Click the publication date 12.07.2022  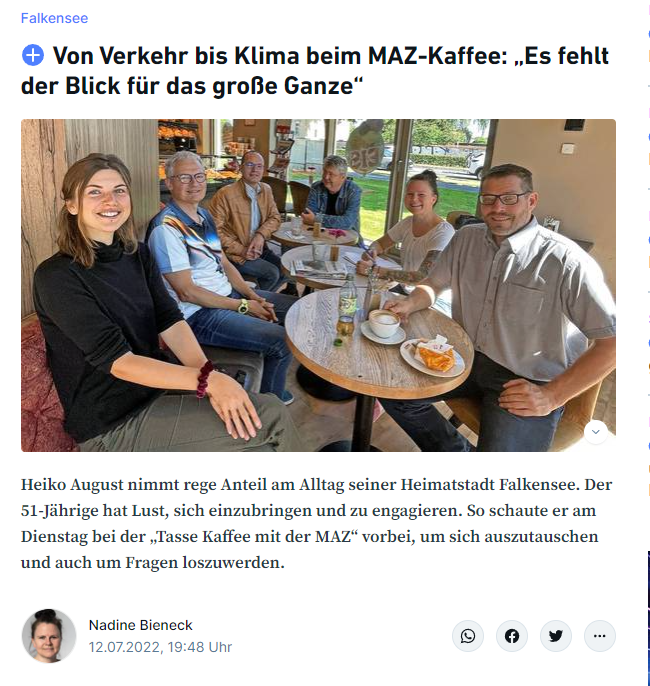160,647
